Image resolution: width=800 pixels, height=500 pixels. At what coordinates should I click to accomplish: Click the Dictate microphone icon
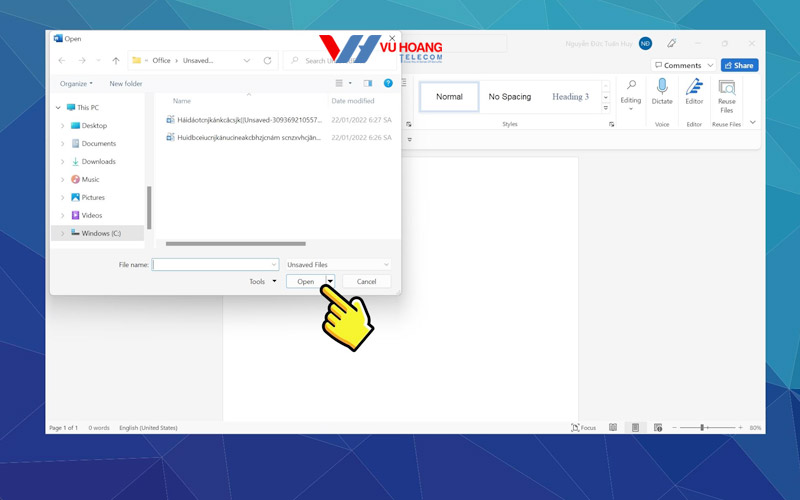coord(662,88)
